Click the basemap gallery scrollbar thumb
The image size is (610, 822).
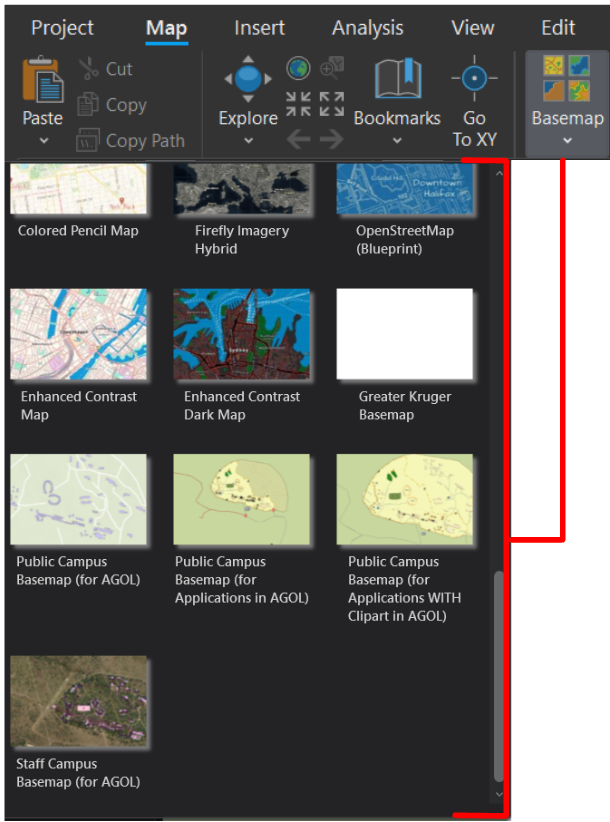(x=499, y=676)
